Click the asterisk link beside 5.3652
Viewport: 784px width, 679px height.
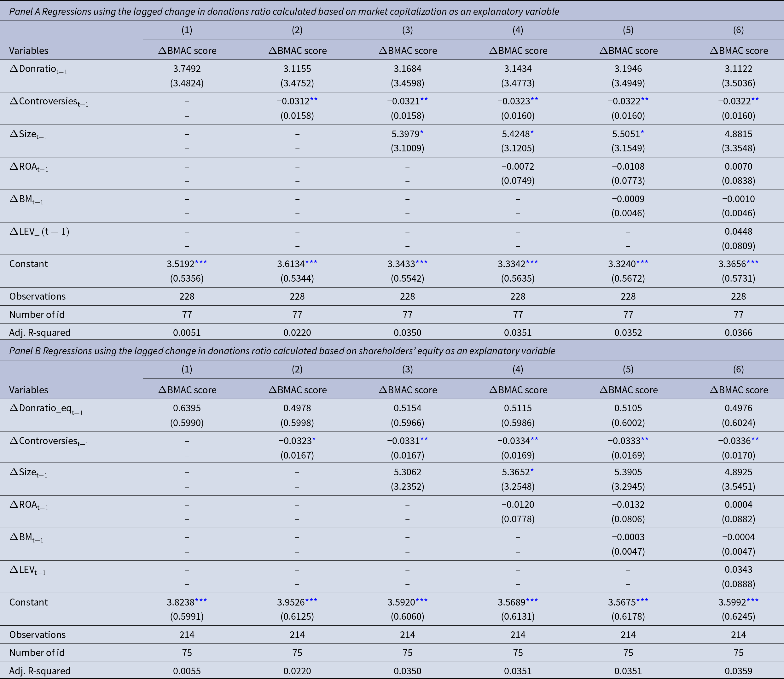coord(532,471)
